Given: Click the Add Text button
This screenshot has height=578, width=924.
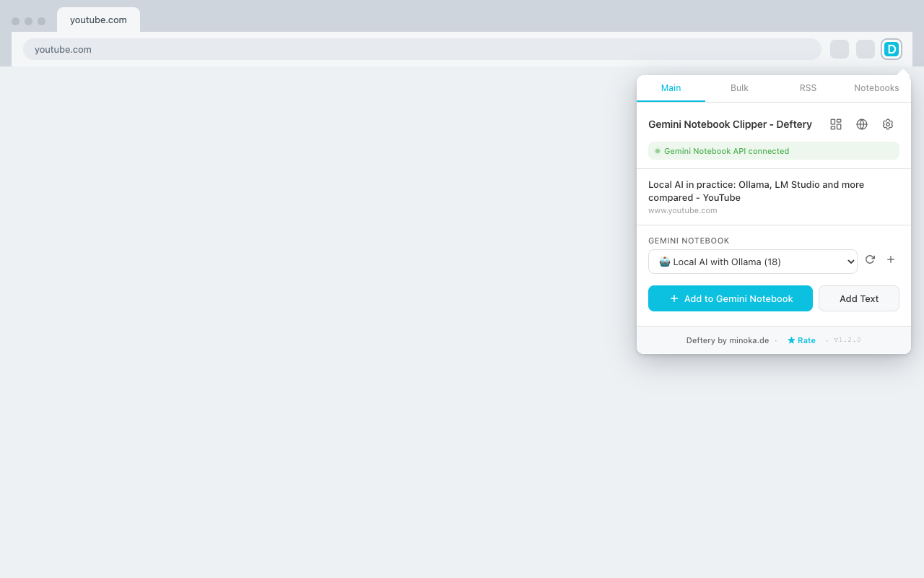Looking at the screenshot, I should coord(859,298).
